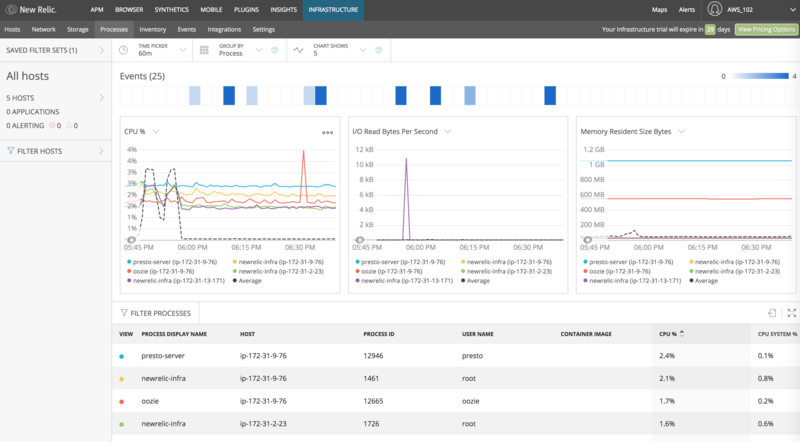Switch to the Storage tab
Image resolution: width=800 pixels, height=442 pixels.
(78, 30)
